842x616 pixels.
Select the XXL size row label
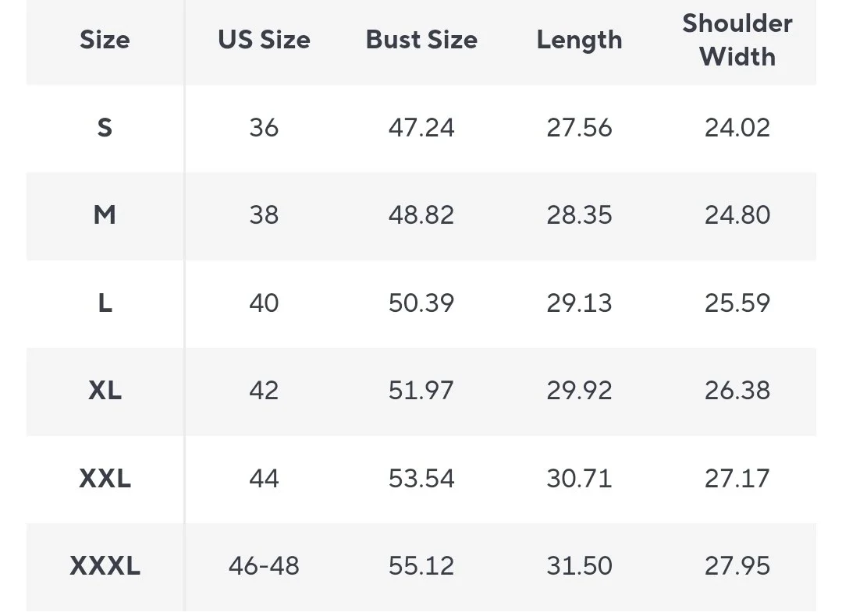tap(105, 478)
